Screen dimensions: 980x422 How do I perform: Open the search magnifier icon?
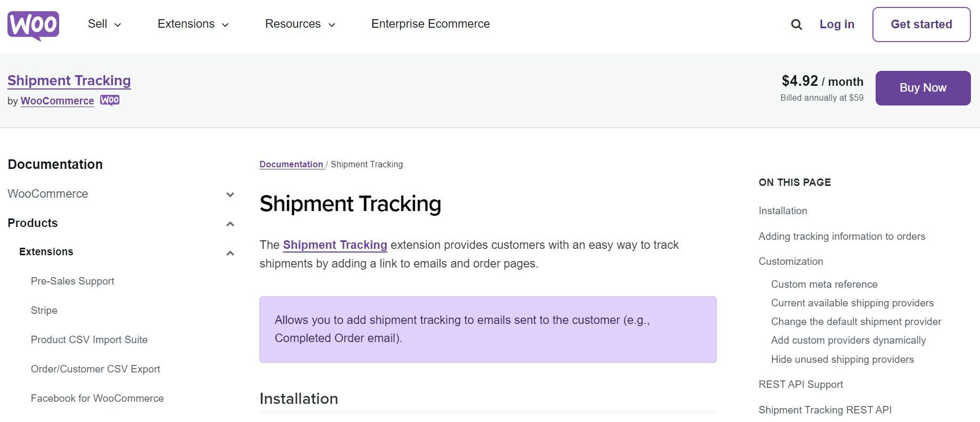click(x=796, y=25)
